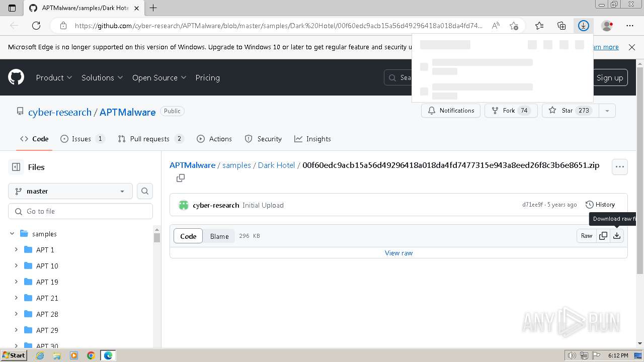Open the taskbar file explorer icon
This screenshot has width=644, height=362.
(x=57, y=355)
